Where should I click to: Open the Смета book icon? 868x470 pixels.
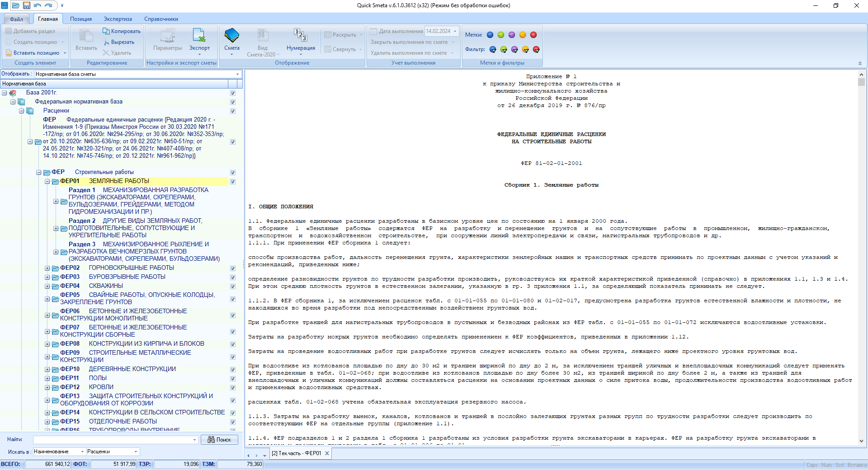point(232,36)
